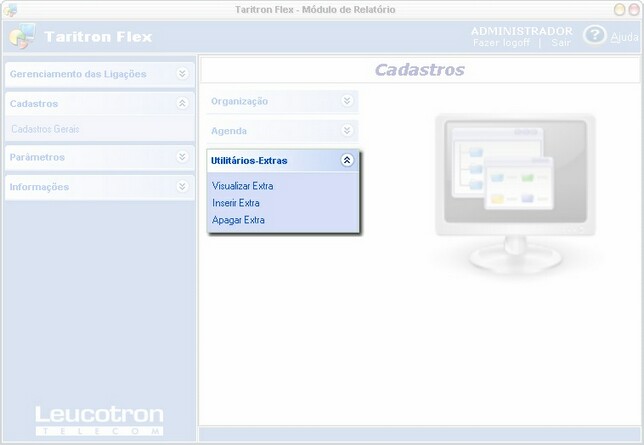Click the ADMINISTRADOR user name
This screenshot has height=445, width=644.
[x=522, y=31]
